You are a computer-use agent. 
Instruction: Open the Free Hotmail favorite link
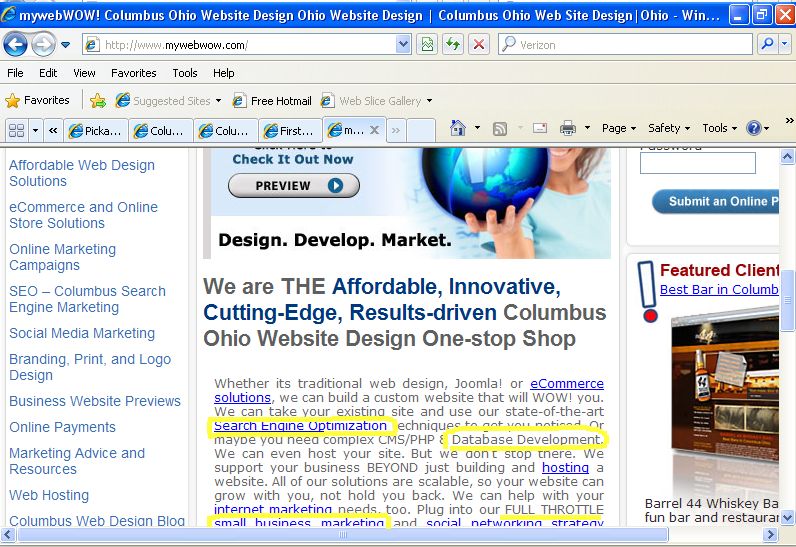(272, 101)
